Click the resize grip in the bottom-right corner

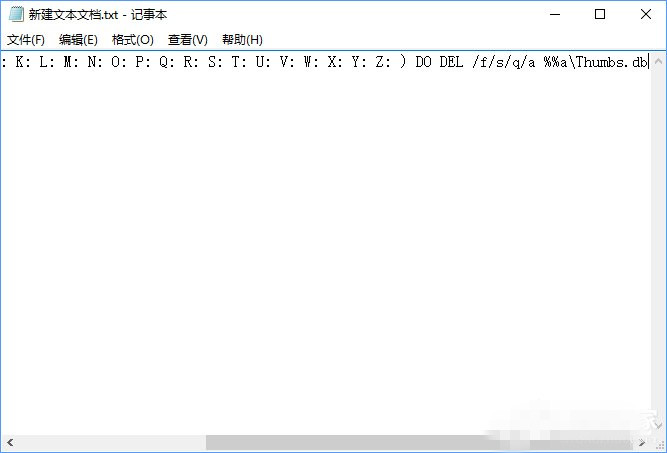click(x=658, y=443)
